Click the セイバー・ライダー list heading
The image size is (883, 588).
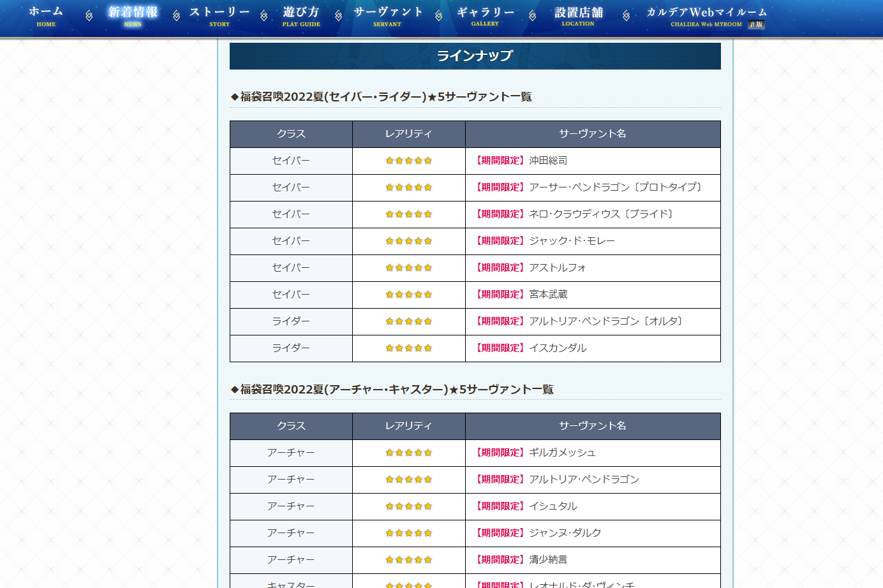(x=382, y=97)
